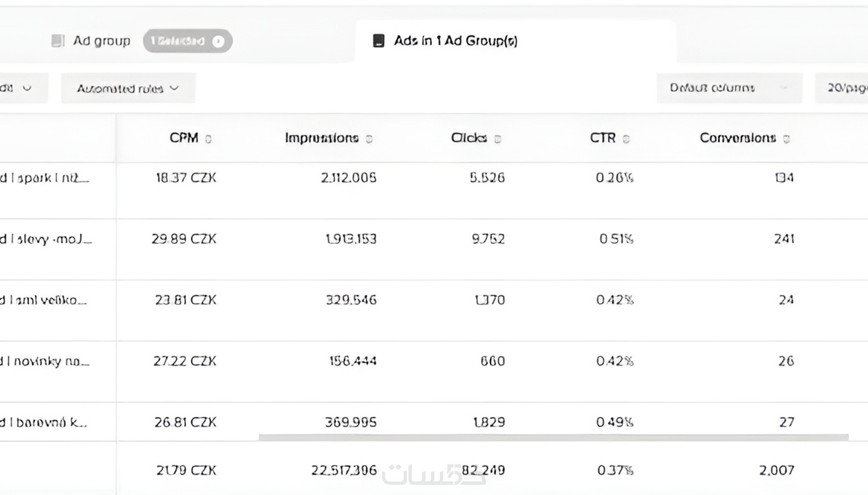Expand the Default columns selector

(x=729, y=88)
